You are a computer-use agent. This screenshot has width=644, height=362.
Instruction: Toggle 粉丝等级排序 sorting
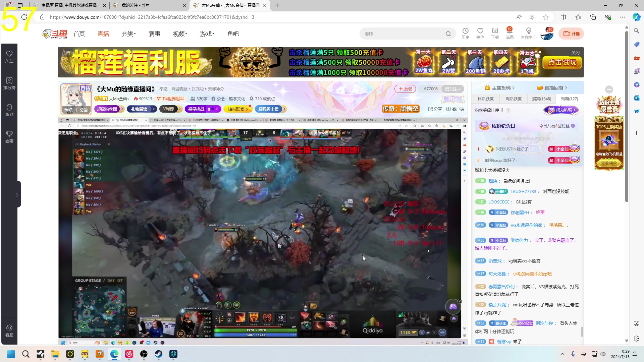[x=489, y=110]
